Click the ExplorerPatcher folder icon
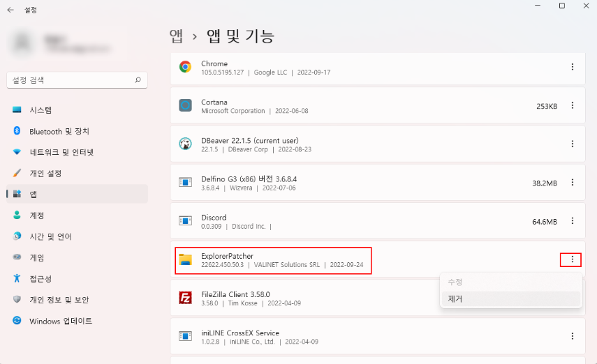 pyautogui.click(x=186, y=260)
